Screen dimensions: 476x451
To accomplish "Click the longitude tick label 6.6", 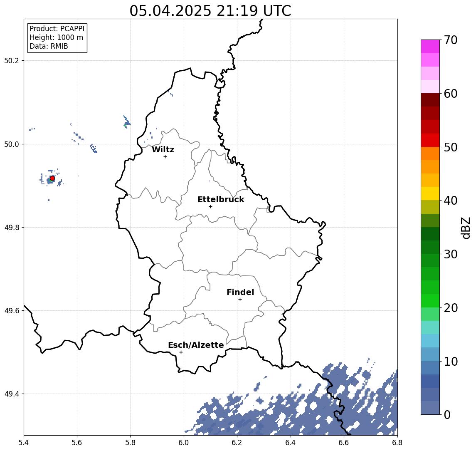I will click(344, 443).
